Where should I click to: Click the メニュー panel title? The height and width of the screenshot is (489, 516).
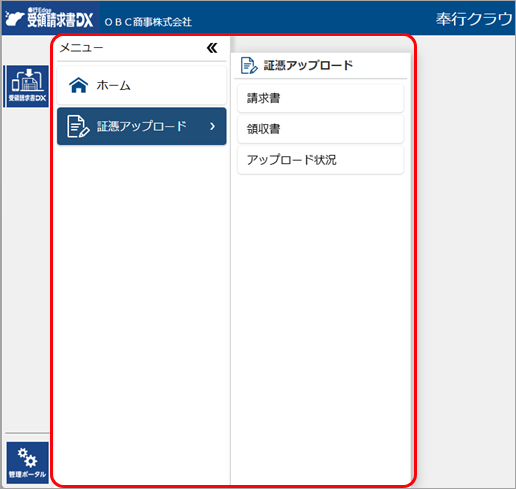82,48
